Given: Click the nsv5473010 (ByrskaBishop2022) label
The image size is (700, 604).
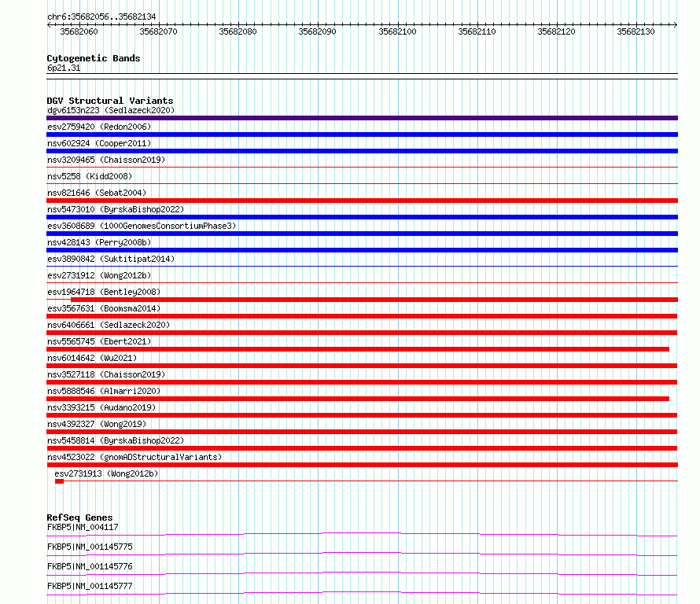Looking at the screenshot, I should click(x=116, y=209).
